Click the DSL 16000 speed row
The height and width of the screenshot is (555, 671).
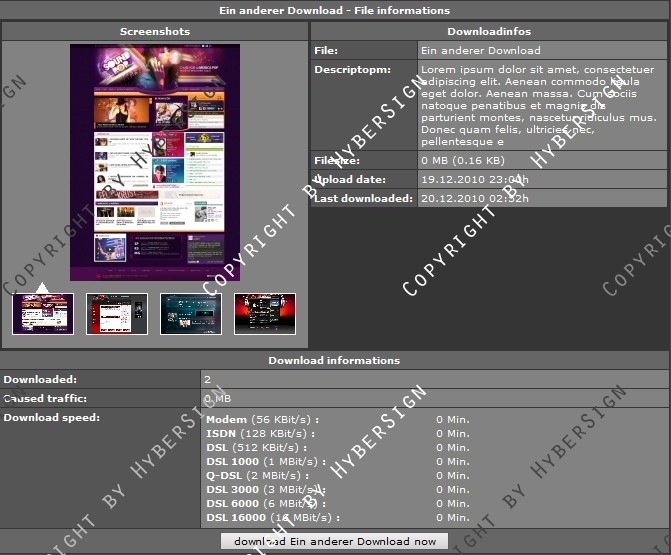point(272,517)
